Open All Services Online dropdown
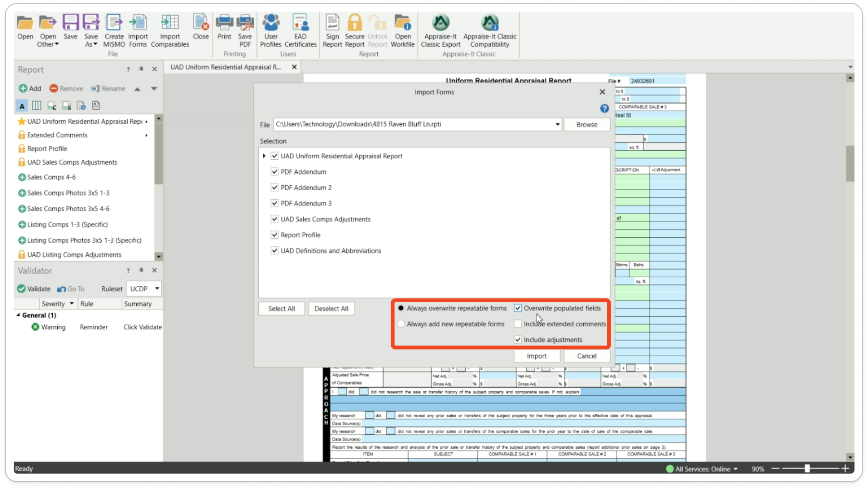 pyautogui.click(x=735, y=469)
